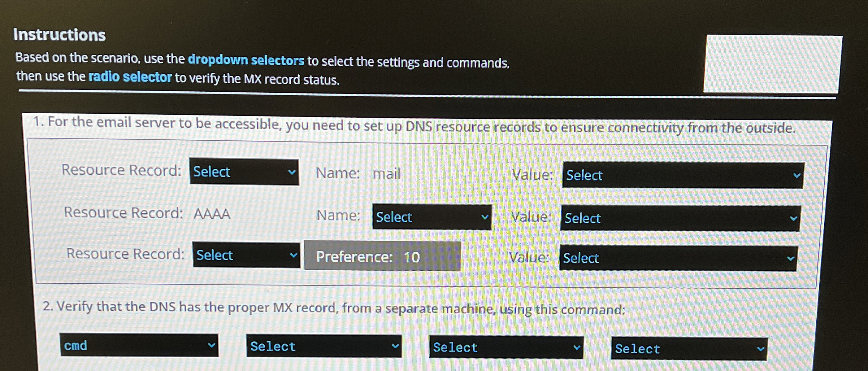Expand the chevron on the AAAA Name selector
This screenshot has width=868, height=371.
click(485, 217)
